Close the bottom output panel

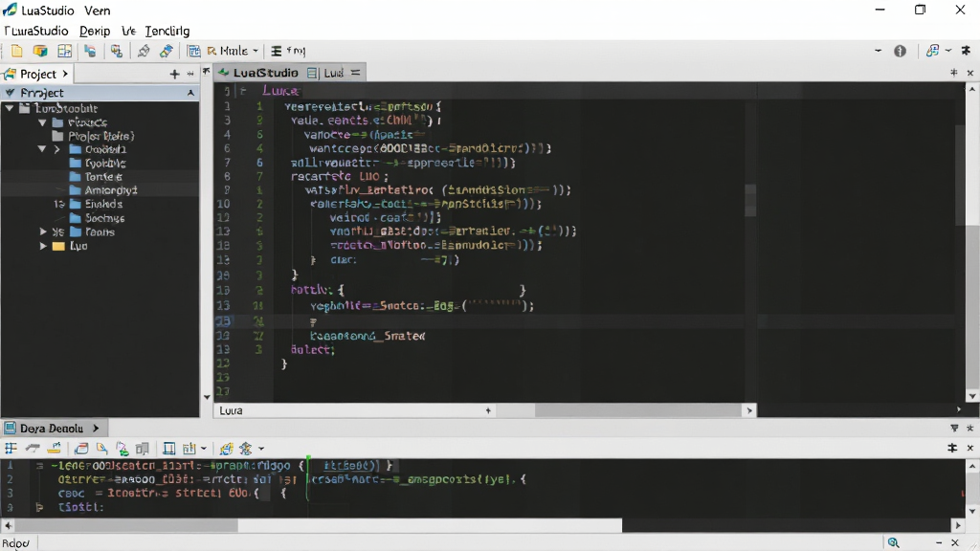(970, 448)
